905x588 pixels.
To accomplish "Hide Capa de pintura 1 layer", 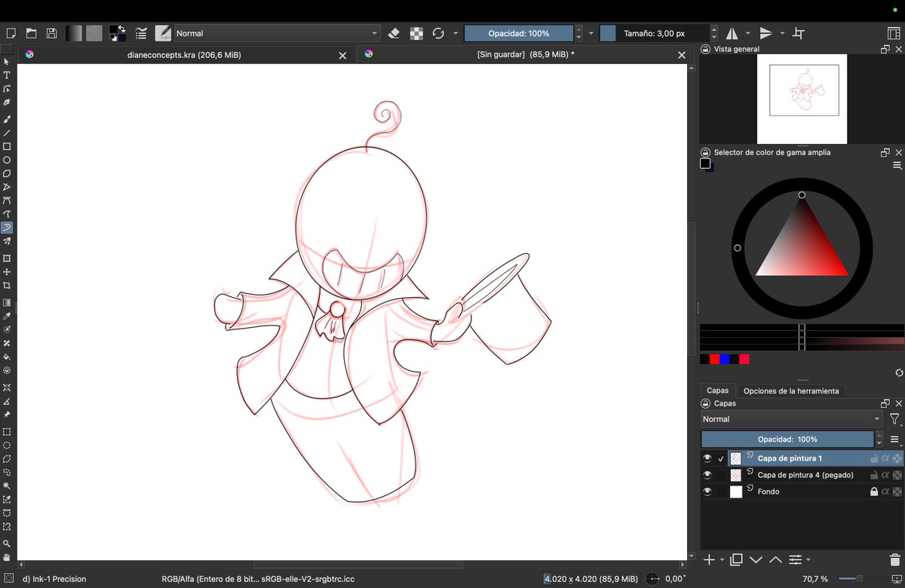I will tap(707, 458).
